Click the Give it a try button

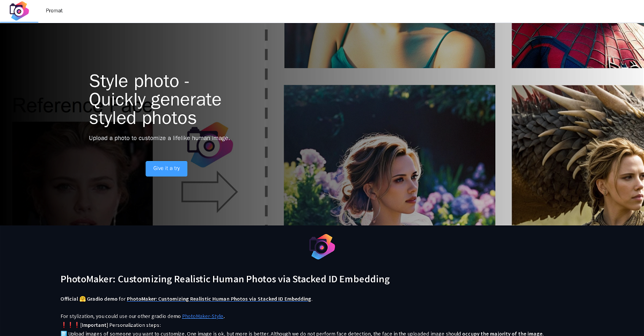click(x=166, y=169)
